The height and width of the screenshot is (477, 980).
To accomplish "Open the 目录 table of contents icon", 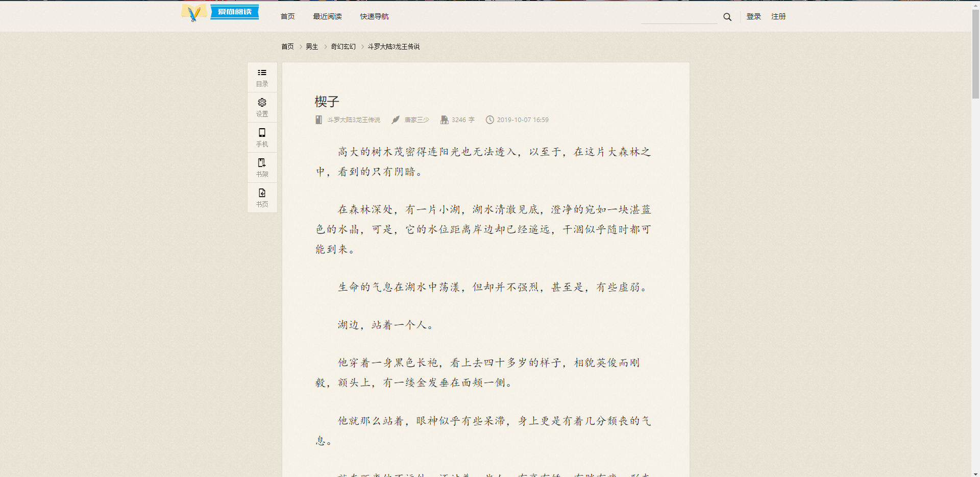I will coord(262,77).
